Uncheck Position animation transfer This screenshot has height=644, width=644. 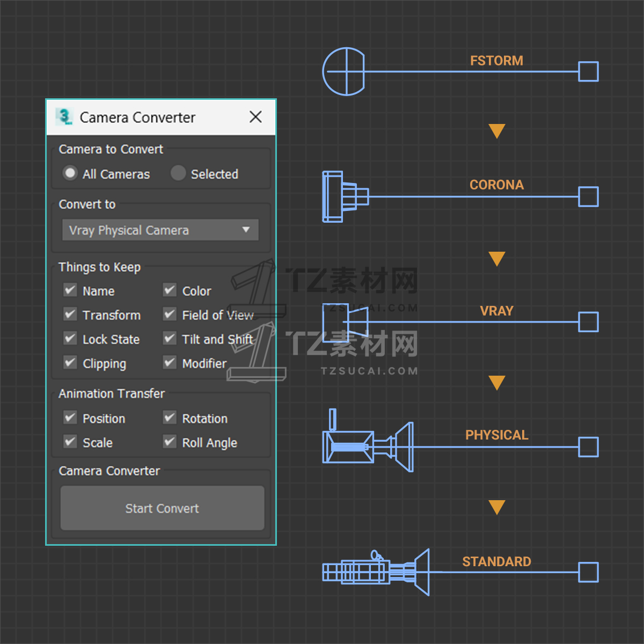[70, 418]
